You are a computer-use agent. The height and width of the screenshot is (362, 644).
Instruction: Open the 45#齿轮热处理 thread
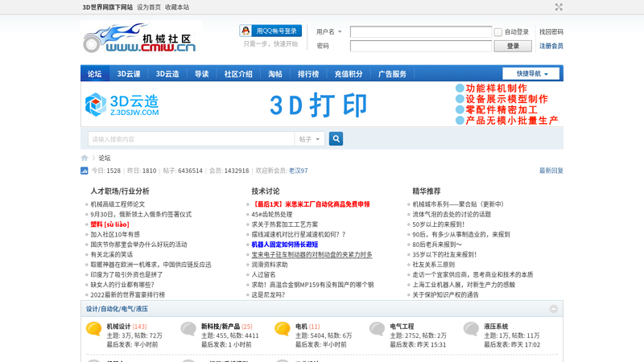(x=272, y=214)
